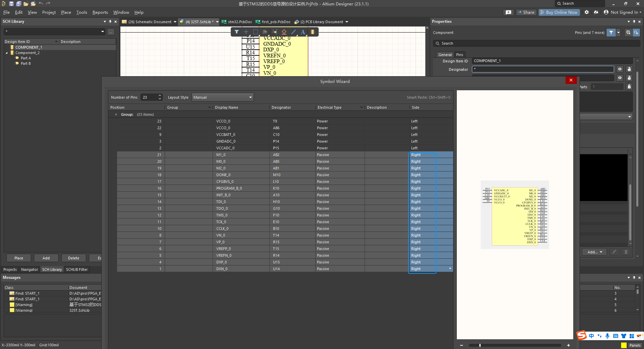Screen dimensions: 644x349
Task: Pin the SCH Library panel
Action: [110, 21]
